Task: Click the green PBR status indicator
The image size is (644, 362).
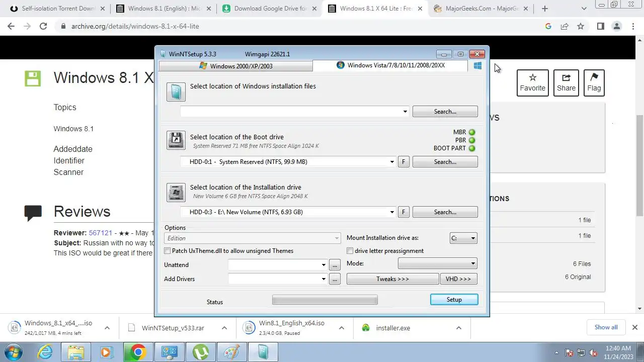Action: 472,140
